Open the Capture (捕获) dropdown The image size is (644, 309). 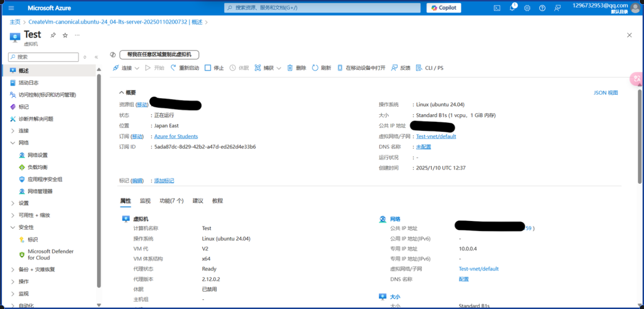click(268, 68)
